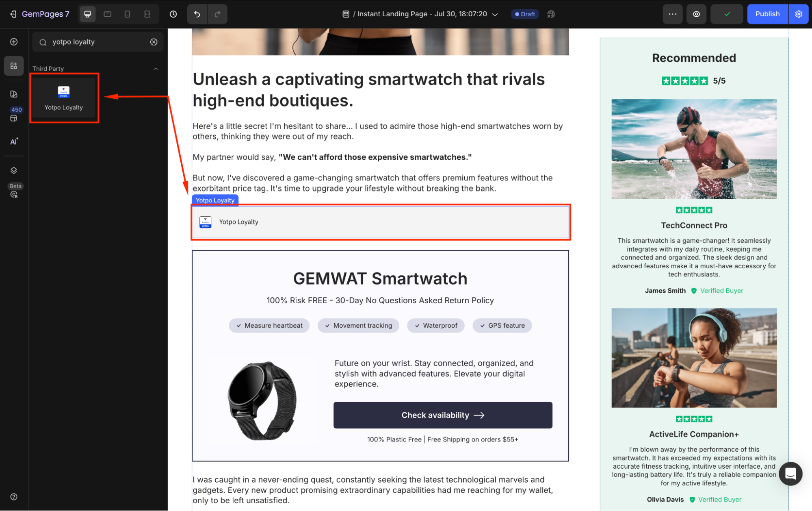The image size is (812, 511).
Task: Open publish settings gear icon
Action: pos(799,14)
